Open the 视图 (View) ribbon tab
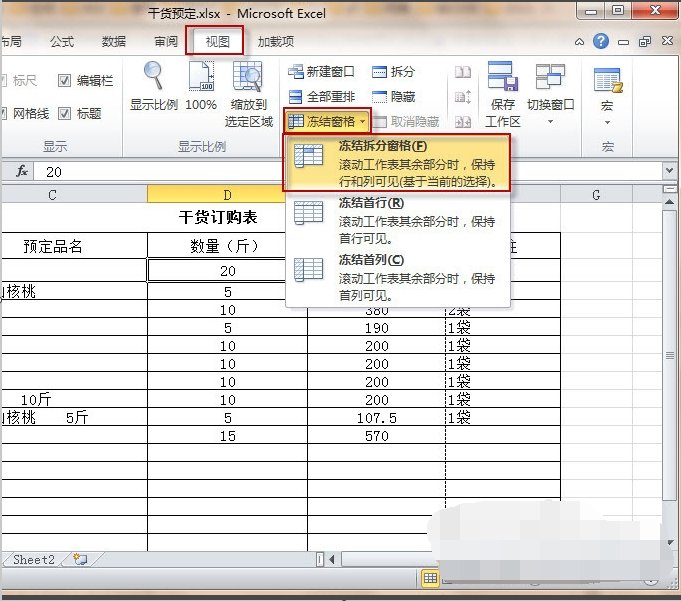681x601 pixels. click(217, 41)
